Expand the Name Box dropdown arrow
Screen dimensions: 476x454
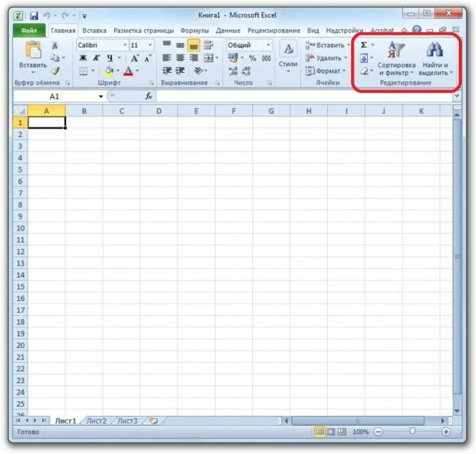[101, 97]
